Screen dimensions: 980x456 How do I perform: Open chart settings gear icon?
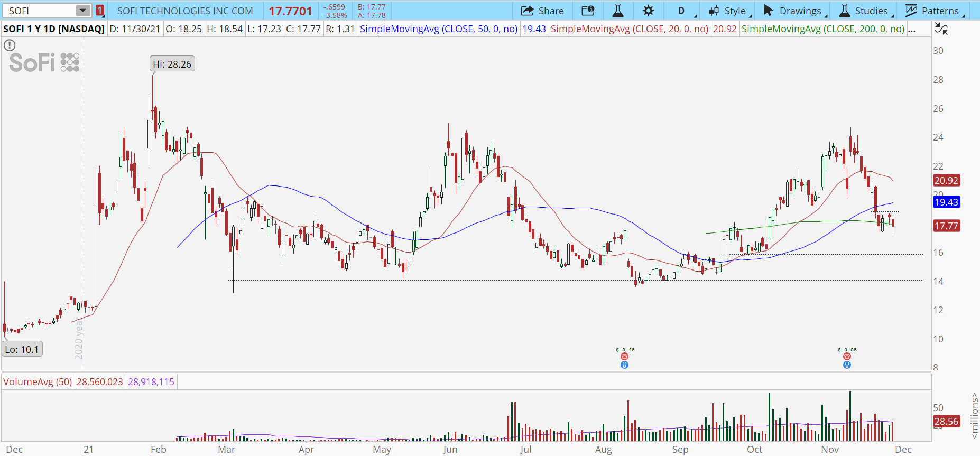click(x=648, y=11)
